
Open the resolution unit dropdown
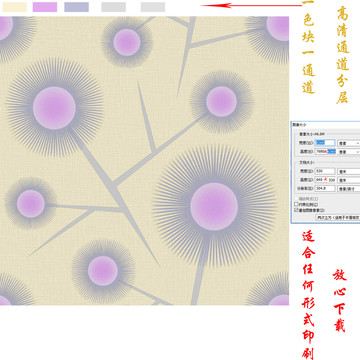[x=349, y=189]
